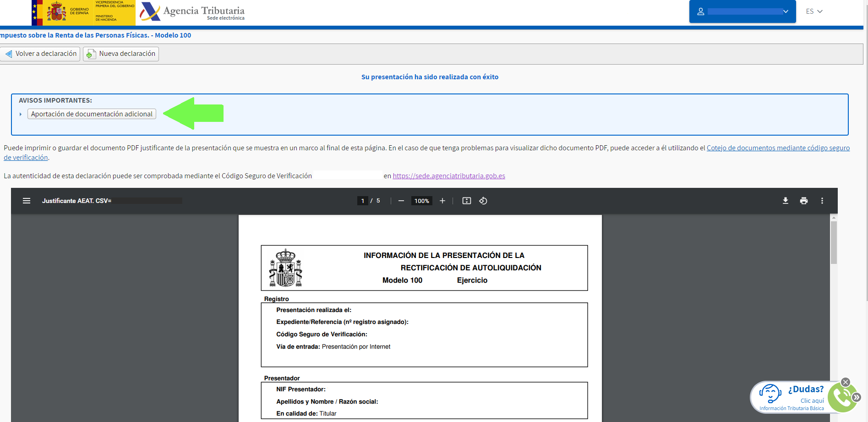Dismiss the ¿Dudas? chat widget
This screenshot has width=868, height=422.
(x=845, y=382)
